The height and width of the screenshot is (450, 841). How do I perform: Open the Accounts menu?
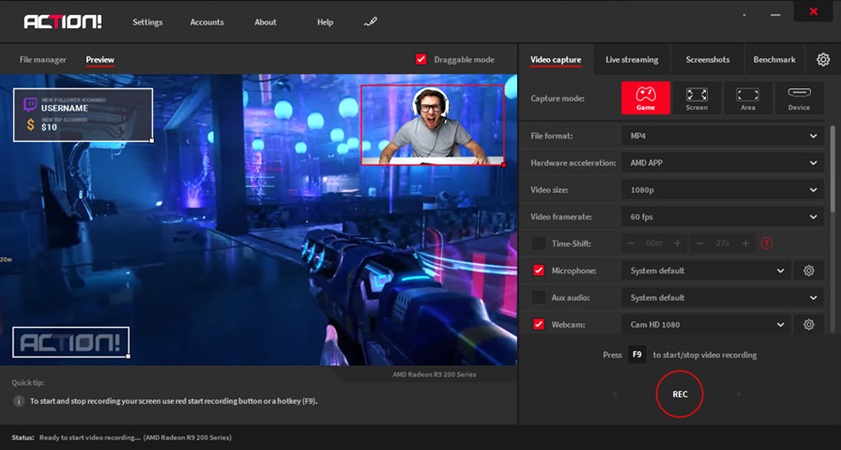(207, 22)
